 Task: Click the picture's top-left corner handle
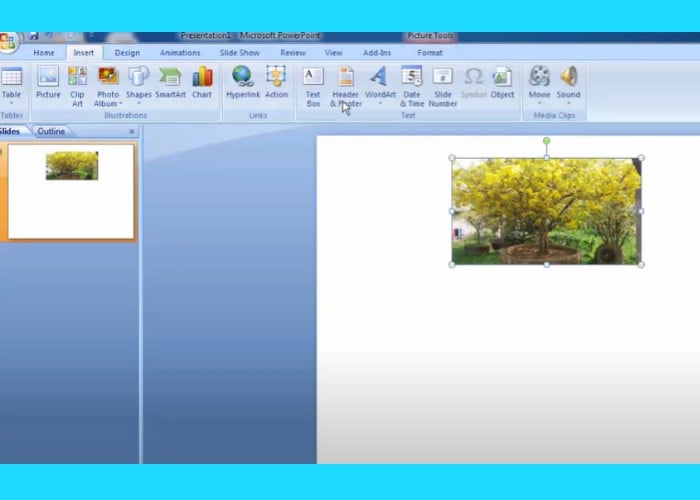[x=452, y=158]
